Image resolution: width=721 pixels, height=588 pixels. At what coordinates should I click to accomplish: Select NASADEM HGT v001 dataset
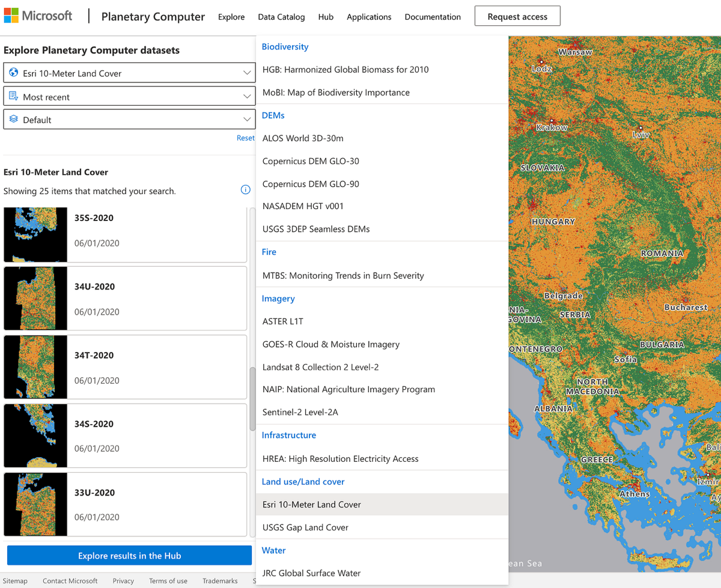click(x=382, y=206)
